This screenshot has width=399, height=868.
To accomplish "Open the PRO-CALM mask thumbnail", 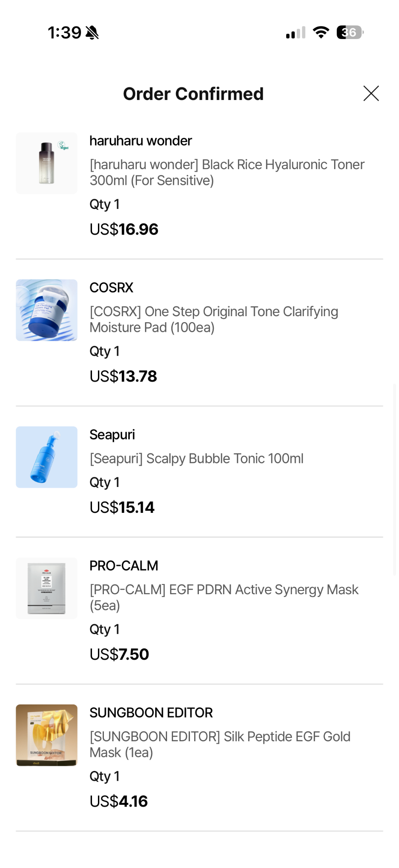I will click(47, 588).
